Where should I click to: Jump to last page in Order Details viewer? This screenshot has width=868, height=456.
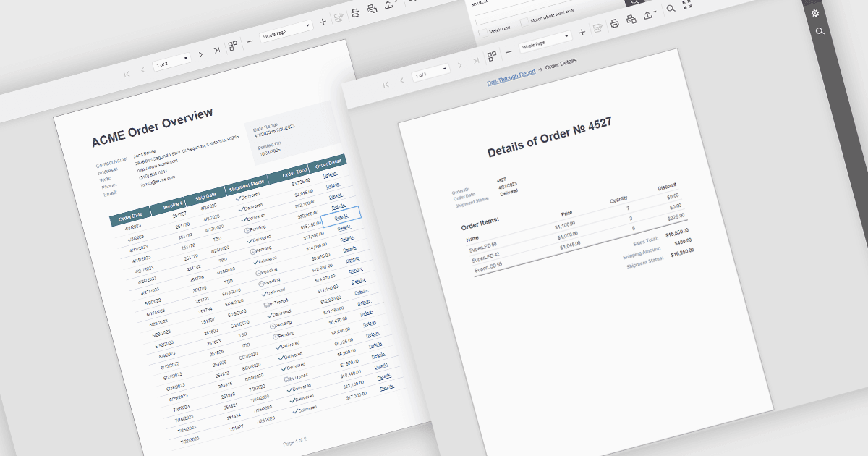(x=475, y=60)
